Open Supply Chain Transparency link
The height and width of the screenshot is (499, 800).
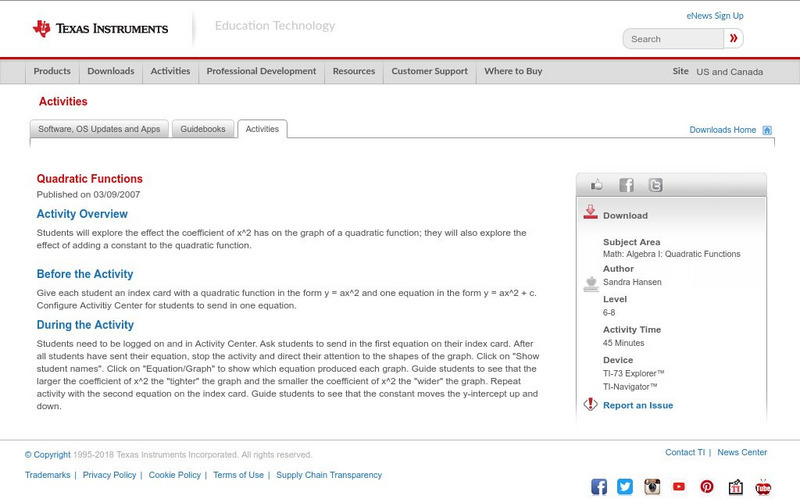(329, 475)
